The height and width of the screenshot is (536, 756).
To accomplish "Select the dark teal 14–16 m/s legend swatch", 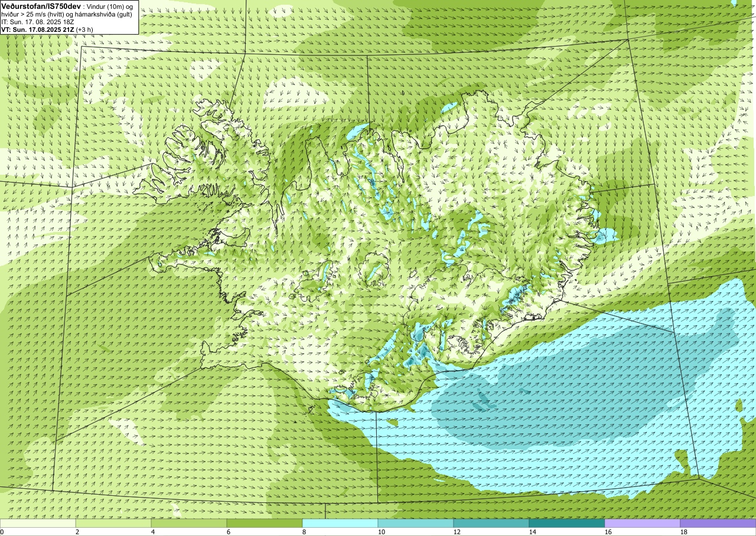I will click(x=567, y=523).
